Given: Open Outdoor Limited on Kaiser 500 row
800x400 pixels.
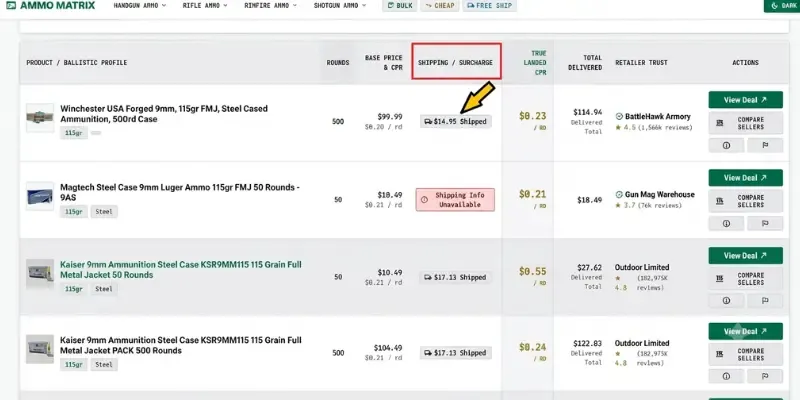Looking at the screenshot, I should (642, 343).
